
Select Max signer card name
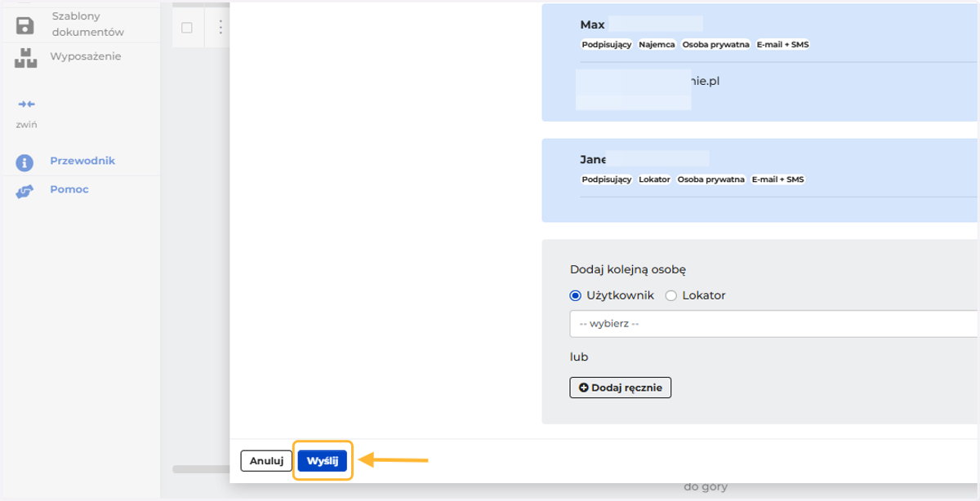[592, 24]
